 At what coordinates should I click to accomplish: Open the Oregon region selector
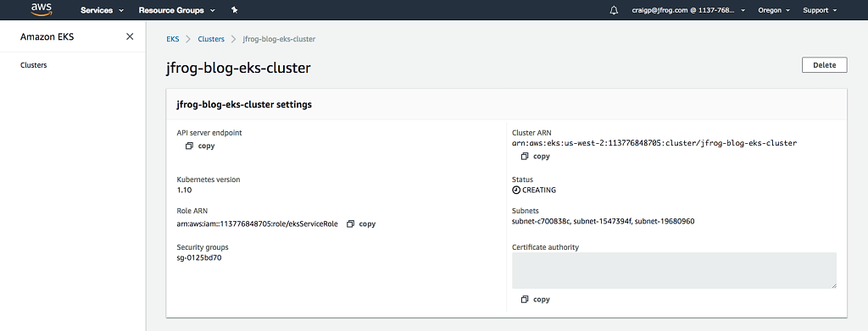click(773, 10)
